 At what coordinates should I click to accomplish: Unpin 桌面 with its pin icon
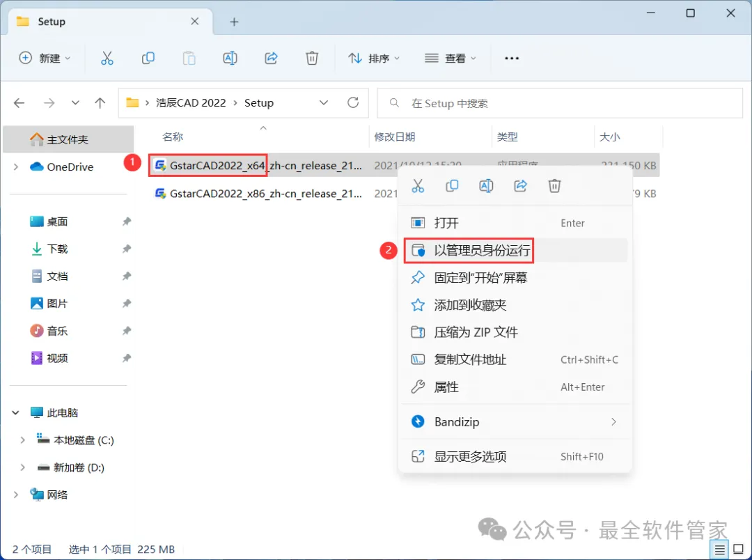pyautogui.click(x=127, y=221)
